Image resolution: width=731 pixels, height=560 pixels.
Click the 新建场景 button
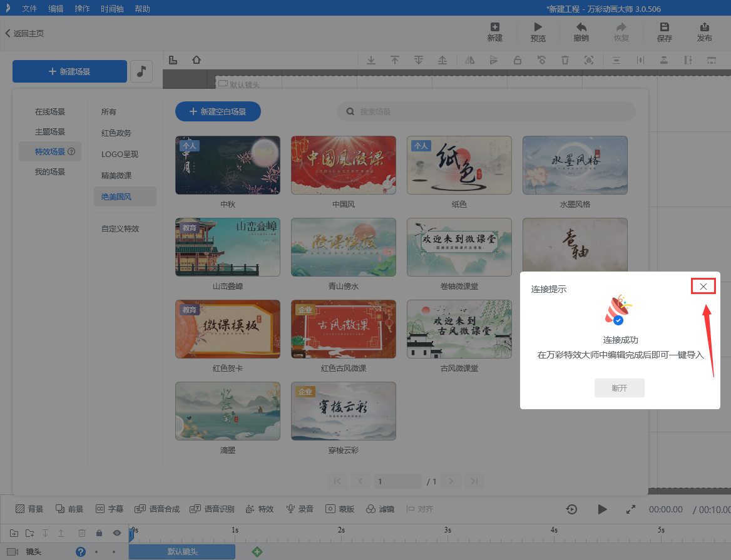tap(69, 71)
